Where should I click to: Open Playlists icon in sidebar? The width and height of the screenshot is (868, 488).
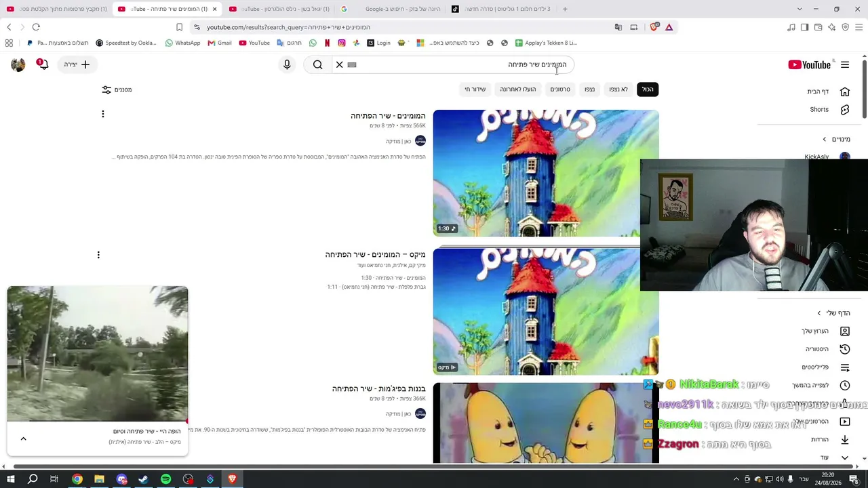[x=845, y=367]
